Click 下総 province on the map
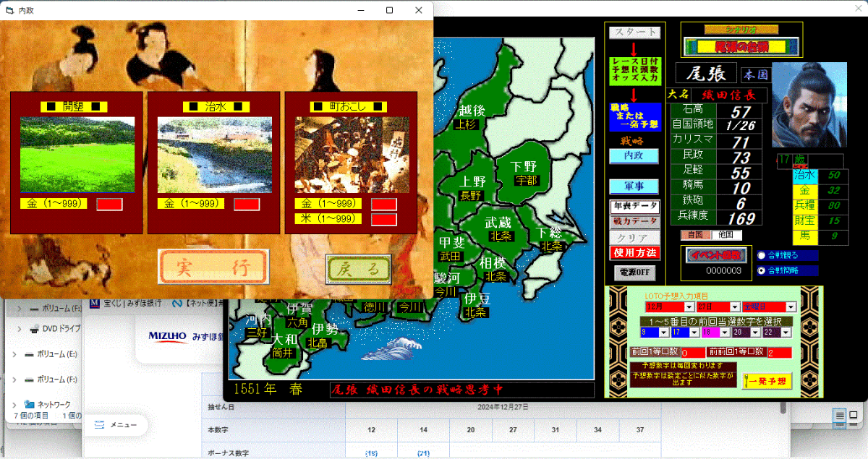The height and width of the screenshot is (459, 868). (550, 233)
